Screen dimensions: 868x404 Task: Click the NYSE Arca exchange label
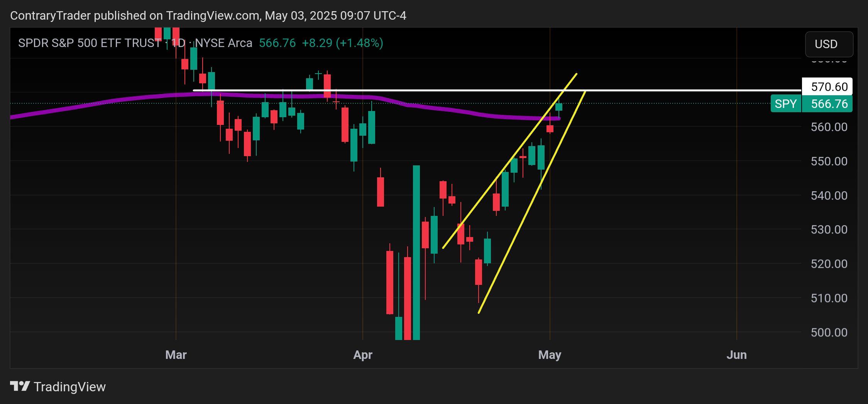[x=223, y=43]
